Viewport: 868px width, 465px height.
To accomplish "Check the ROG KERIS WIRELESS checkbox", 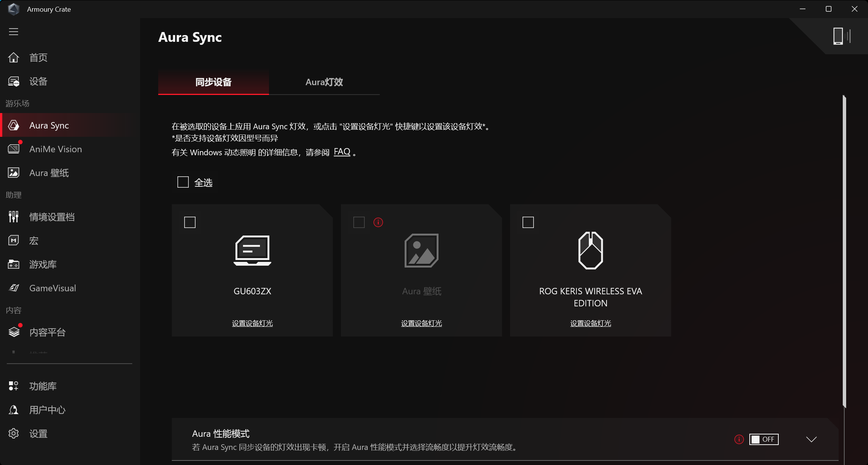I will (x=528, y=222).
